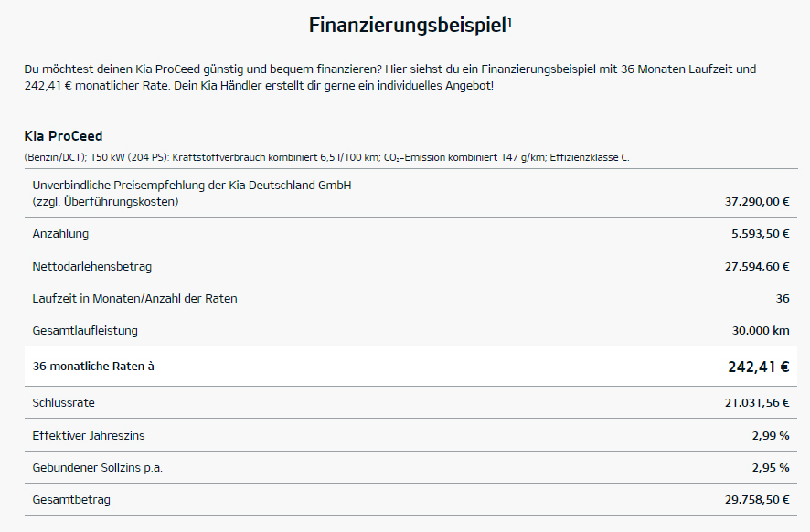Click the Anzahlung row label
Image resolution: width=810 pixels, height=532 pixels.
[x=60, y=234]
